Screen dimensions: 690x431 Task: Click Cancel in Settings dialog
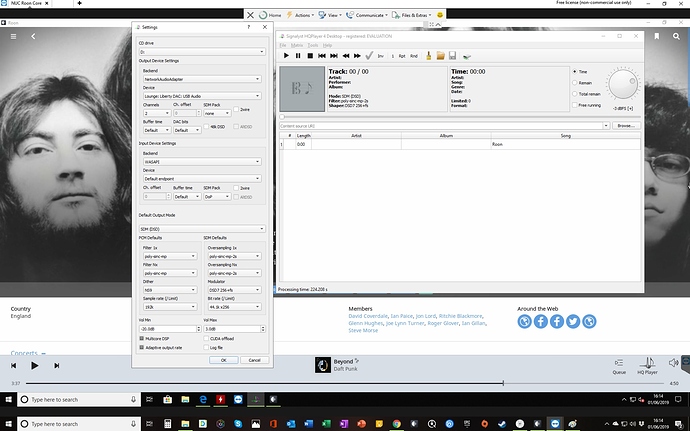click(x=254, y=360)
